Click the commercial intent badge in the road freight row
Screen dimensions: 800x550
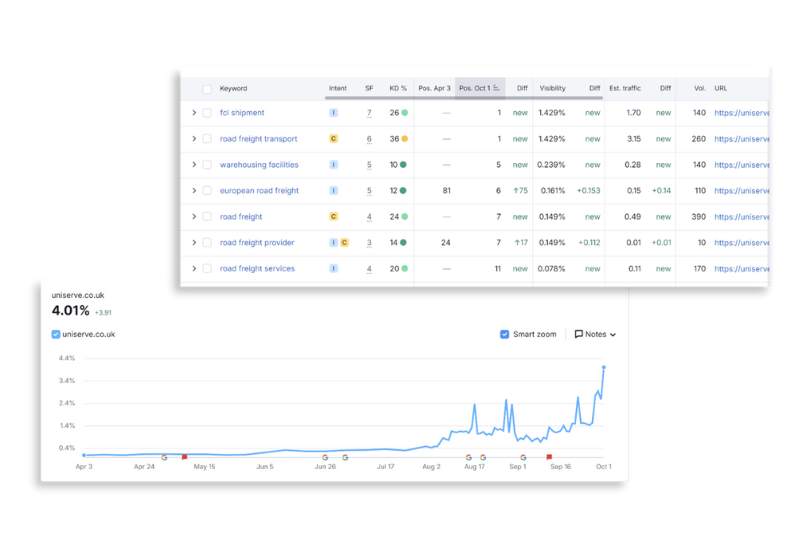pos(333,217)
